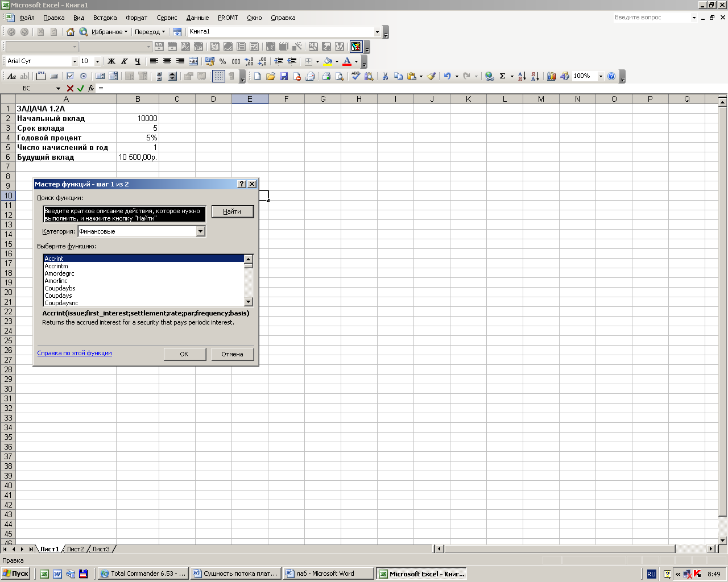The height and width of the screenshot is (582, 728).
Task: Open the Файл menu
Action: [27, 18]
